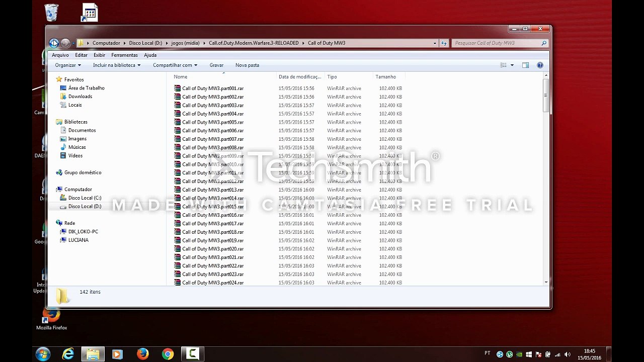The height and width of the screenshot is (362, 644).
Task: Open recent pages arrow beside Forward button
Action: [73, 43]
